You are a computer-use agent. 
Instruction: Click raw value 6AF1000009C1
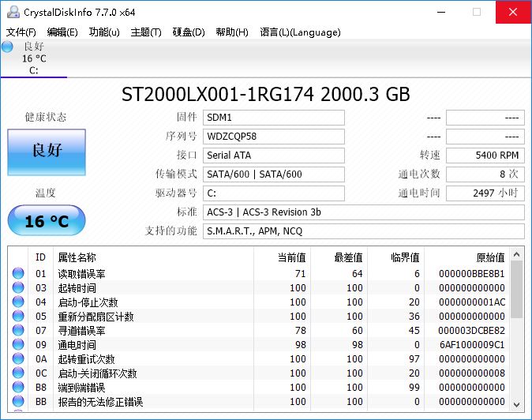472,344
